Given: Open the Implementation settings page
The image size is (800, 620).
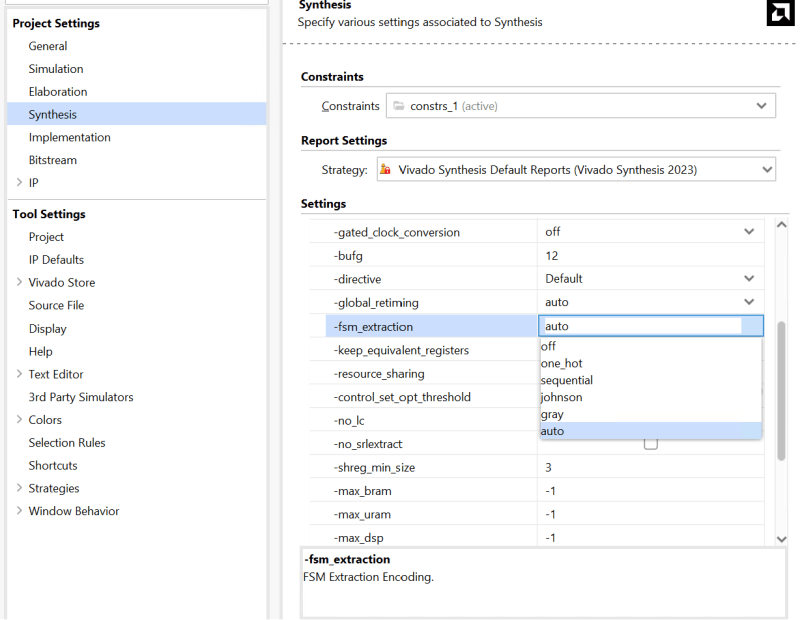Looking at the screenshot, I should click(69, 137).
